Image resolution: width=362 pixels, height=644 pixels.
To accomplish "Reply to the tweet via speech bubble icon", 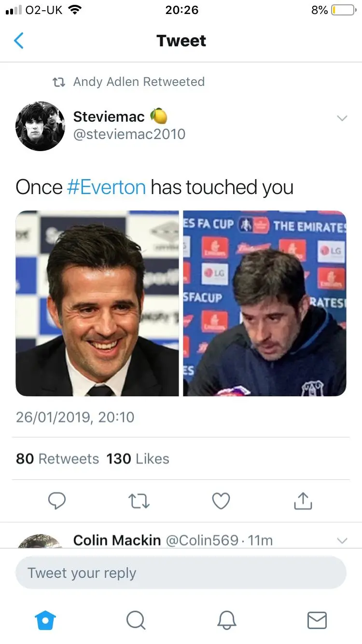I will pyautogui.click(x=57, y=501).
